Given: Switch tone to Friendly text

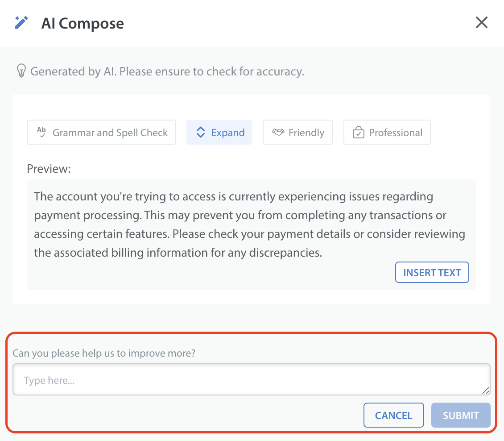Looking at the screenshot, I should point(306,133).
